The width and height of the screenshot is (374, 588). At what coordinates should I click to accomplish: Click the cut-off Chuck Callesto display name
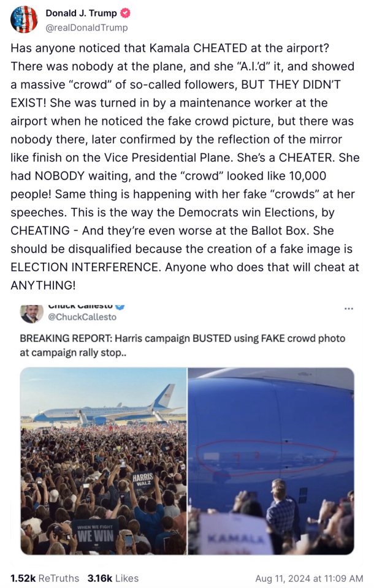[80, 306]
